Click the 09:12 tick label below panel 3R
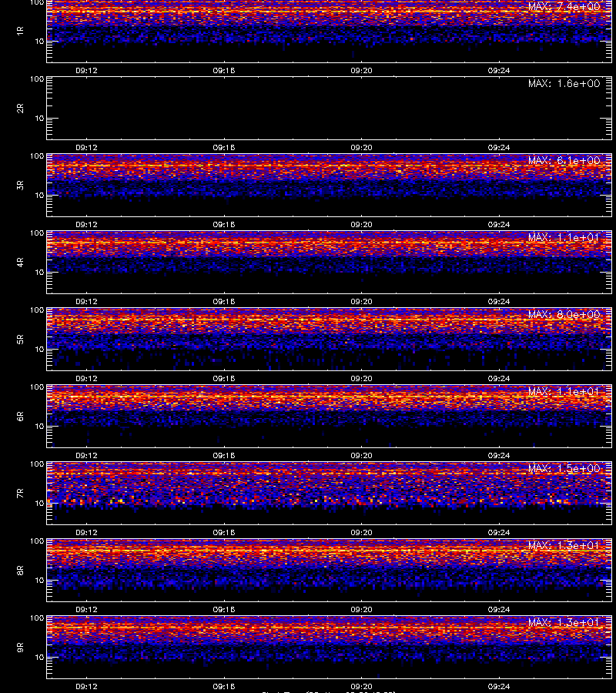The width and height of the screenshot is (616, 693). point(86,225)
